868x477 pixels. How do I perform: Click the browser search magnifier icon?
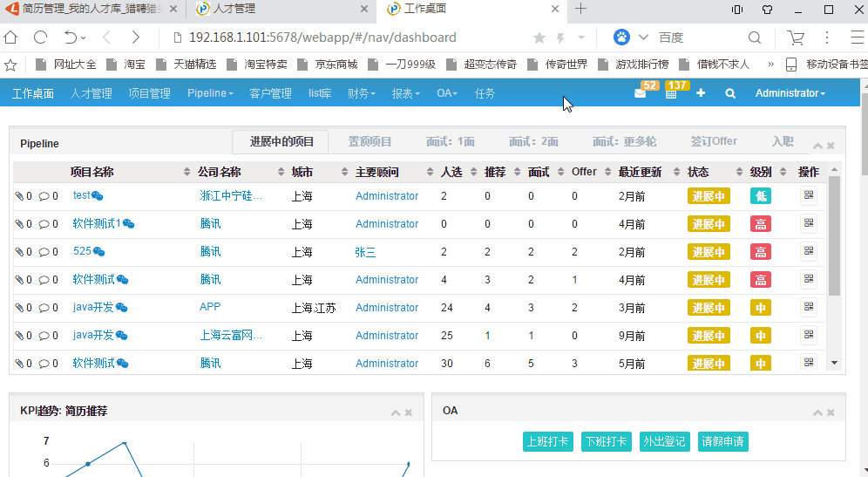[x=755, y=37]
